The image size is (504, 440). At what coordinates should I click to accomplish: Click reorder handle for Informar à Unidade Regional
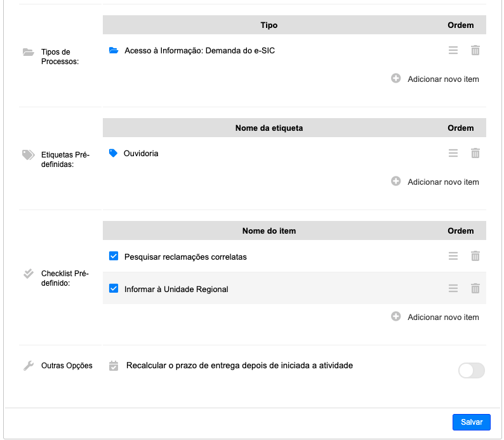pyautogui.click(x=453, y=288)
